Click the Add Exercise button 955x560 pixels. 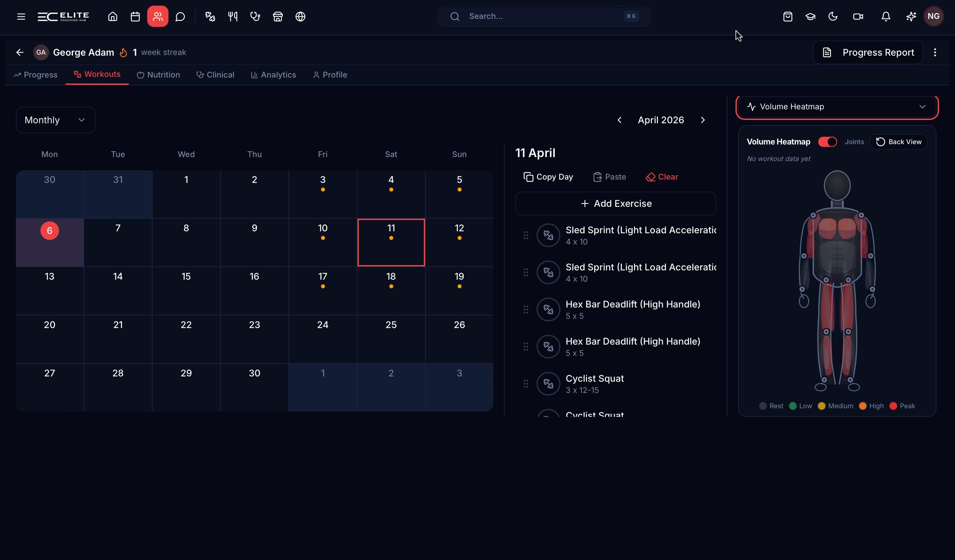[615, 203]
